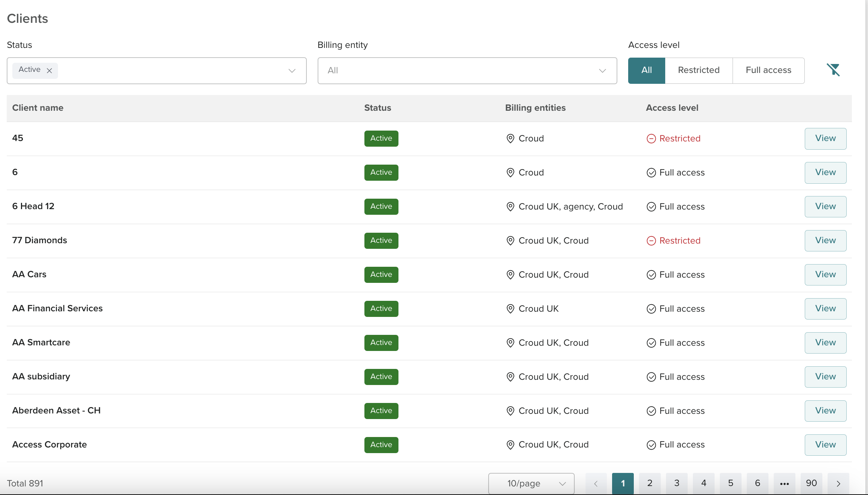This screenshot has height=495, width=868.
Task: Click the Client name column header
Action: click(x=38, y=108)
